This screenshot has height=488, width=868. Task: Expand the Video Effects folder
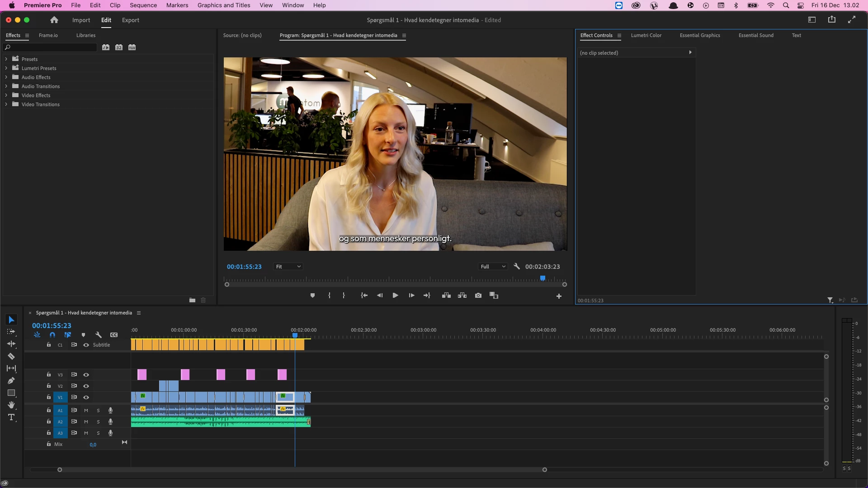click(x=6, y=95)
